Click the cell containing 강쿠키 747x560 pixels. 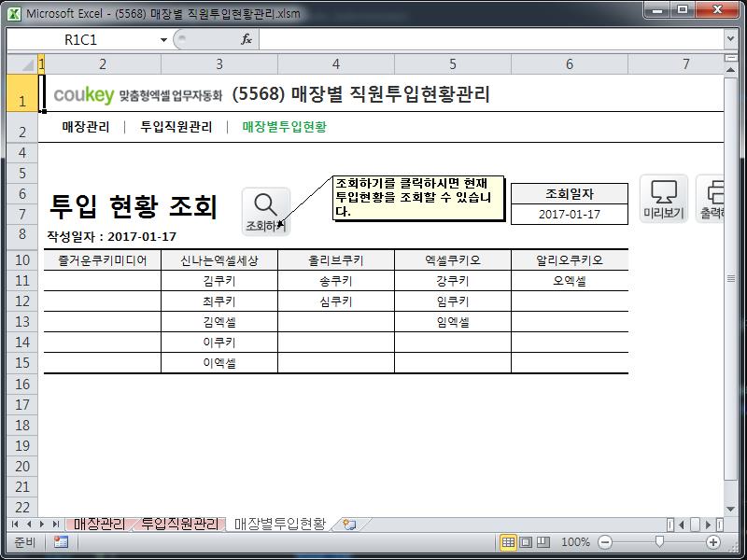click(453, 281)
